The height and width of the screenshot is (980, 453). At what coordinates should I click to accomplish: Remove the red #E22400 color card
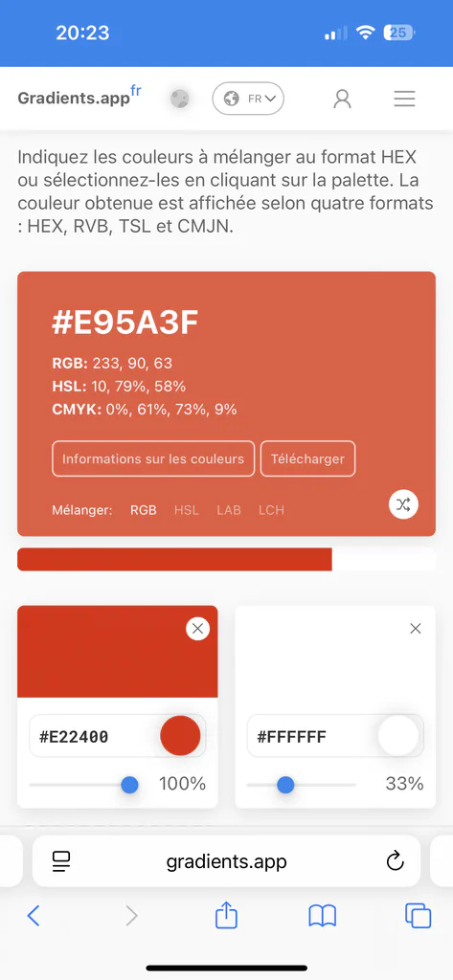click(x=197, y=628)
